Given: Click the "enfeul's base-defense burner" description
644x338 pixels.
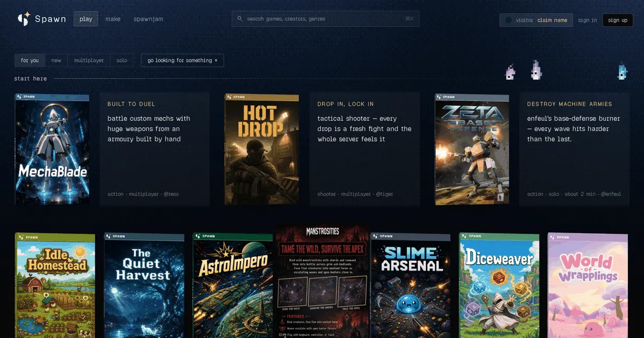Looking at the screenshot, I should tap(574, 129).
